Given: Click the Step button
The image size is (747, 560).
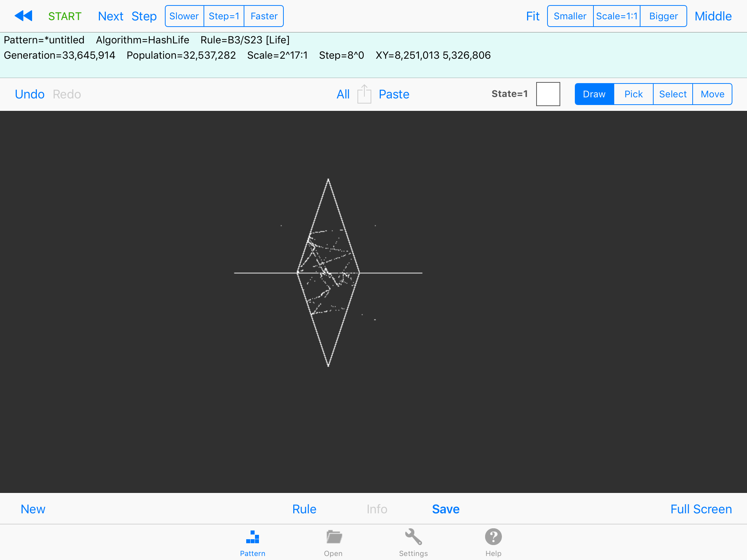Looking at the screenshot, I should 144,16.
